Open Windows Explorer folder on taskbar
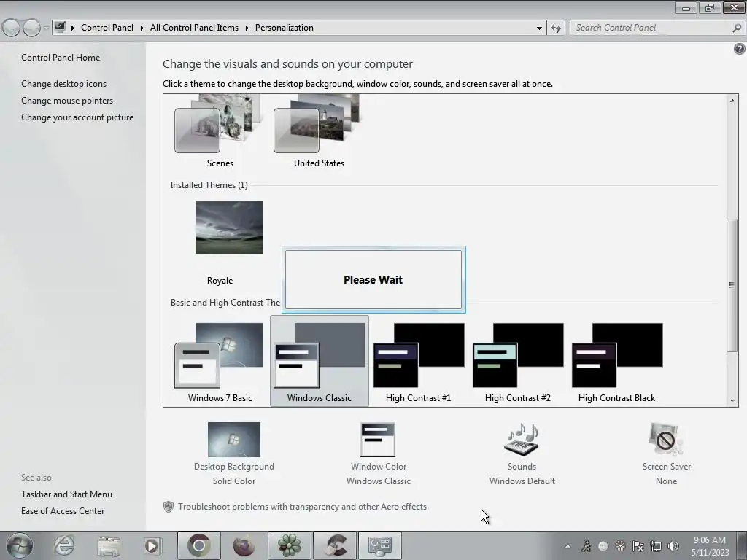Screen dimensions: 747x560 point(109,545)
